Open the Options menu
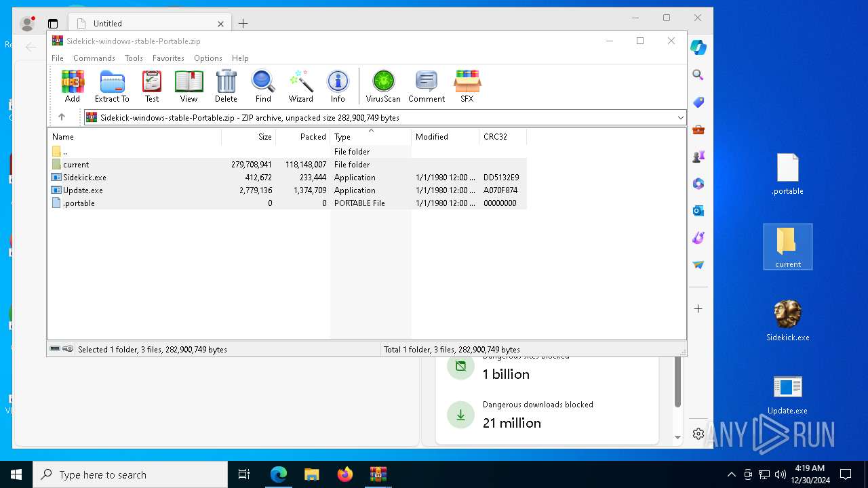This screenshot has width=868, height=488. click(208, 58)
